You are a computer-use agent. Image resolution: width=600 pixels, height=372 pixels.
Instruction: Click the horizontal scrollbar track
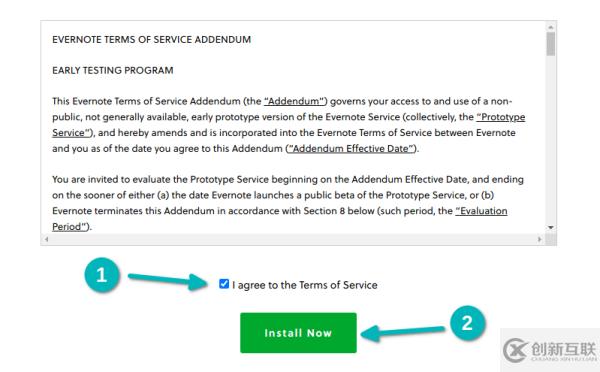[293, 240]
